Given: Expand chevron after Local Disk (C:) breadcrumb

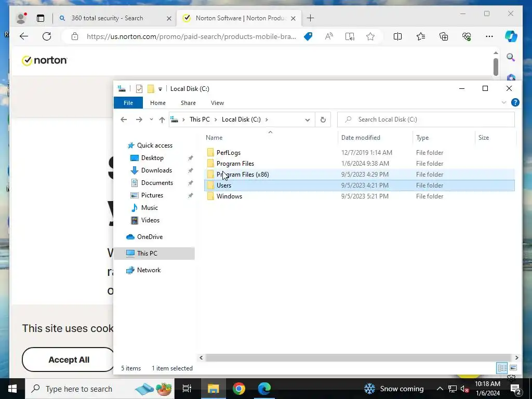Looking at the screenshot, I should click(267, 119).
